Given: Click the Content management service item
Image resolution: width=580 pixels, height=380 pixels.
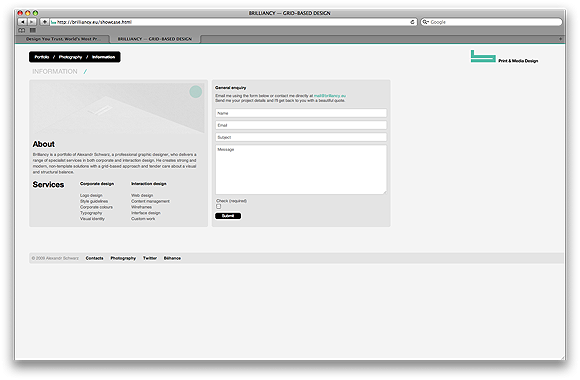Looking at the screenshot, I should coord(150,201).
